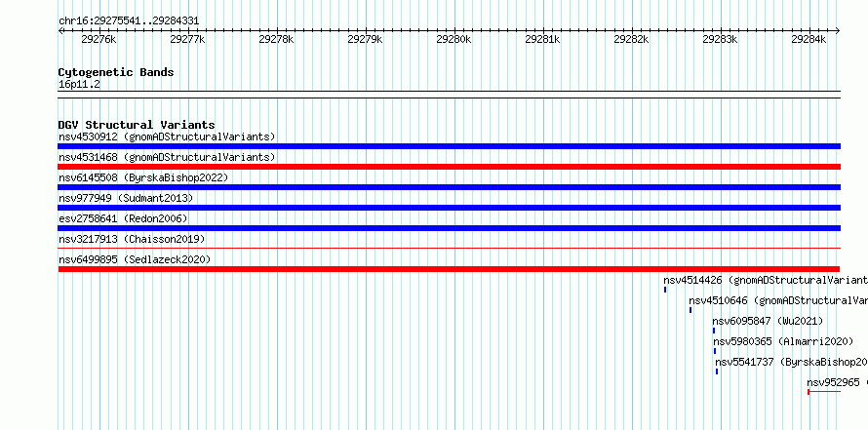The height and width of the screenshot is (430, 868).
Task: Click the 29284k ruler tick label
Action: [x=809, y=39]
